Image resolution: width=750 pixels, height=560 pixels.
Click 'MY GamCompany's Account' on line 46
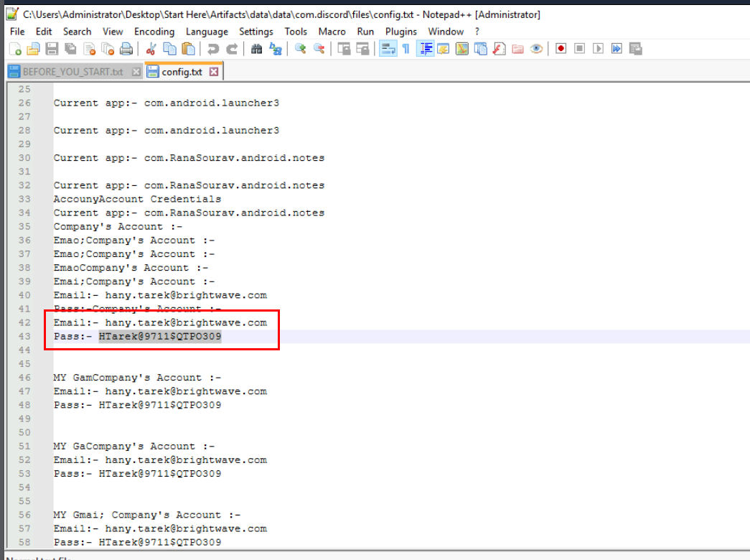tap(127, 378)
